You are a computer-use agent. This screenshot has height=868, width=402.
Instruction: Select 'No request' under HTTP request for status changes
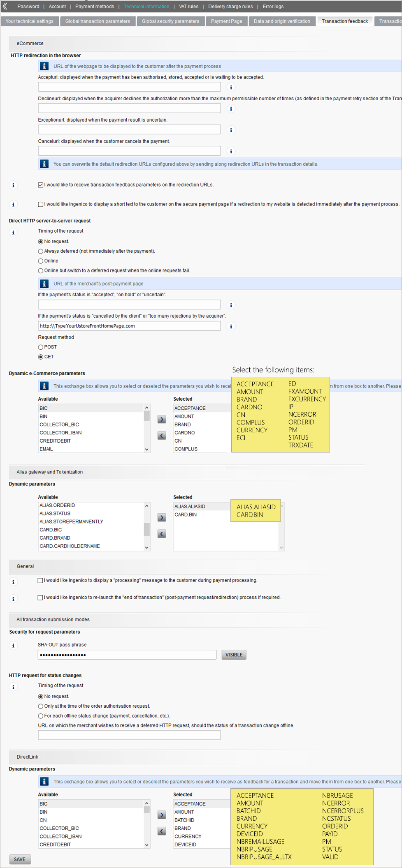40,697
